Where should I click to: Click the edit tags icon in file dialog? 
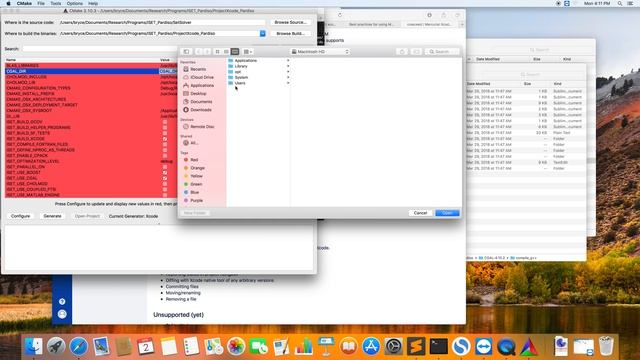point(416,51)
